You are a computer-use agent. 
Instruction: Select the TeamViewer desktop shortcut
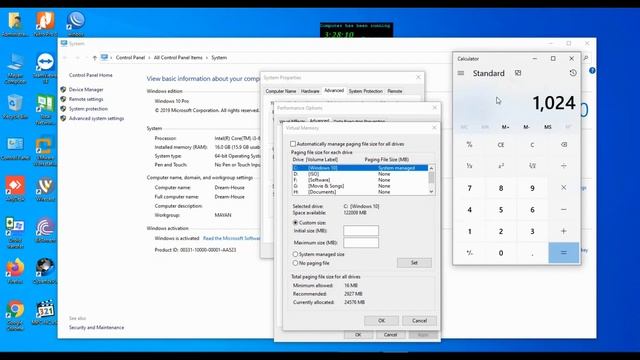click(45, 68)
